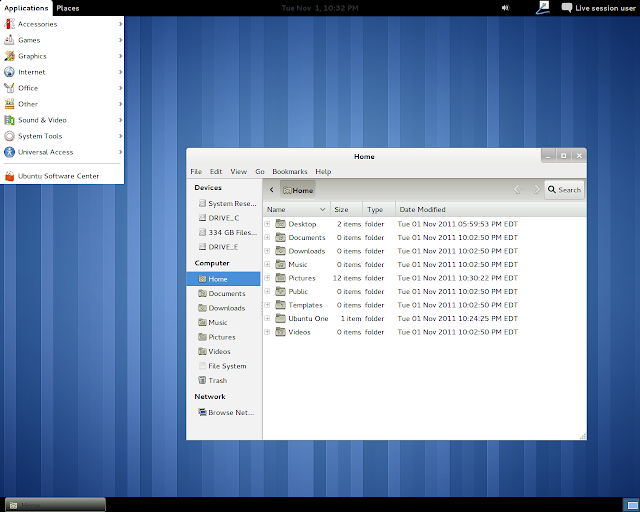640x512 pixels.
Task: Click the Browse Network icon in sidebar
Action: 202,412
